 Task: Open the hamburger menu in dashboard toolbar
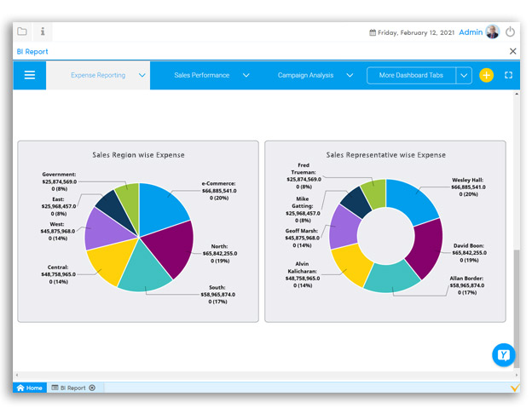click(30, 75)
